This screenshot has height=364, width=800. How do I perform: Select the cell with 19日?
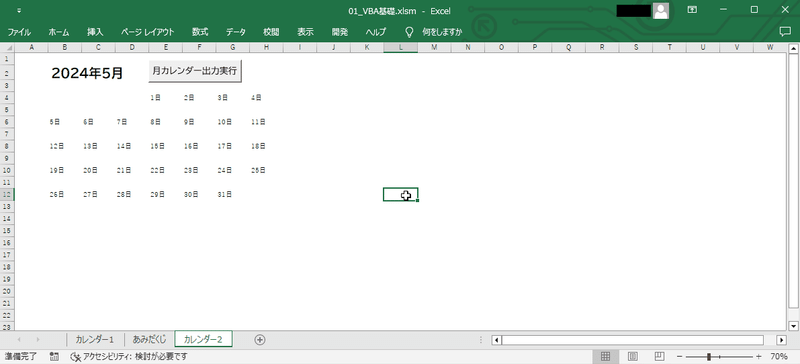click(65, 170)
